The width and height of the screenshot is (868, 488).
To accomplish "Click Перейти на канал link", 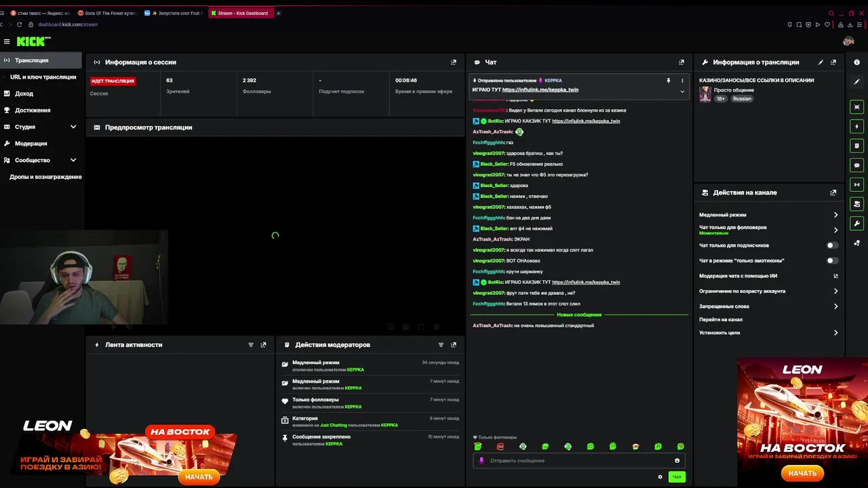I will 721,319.
